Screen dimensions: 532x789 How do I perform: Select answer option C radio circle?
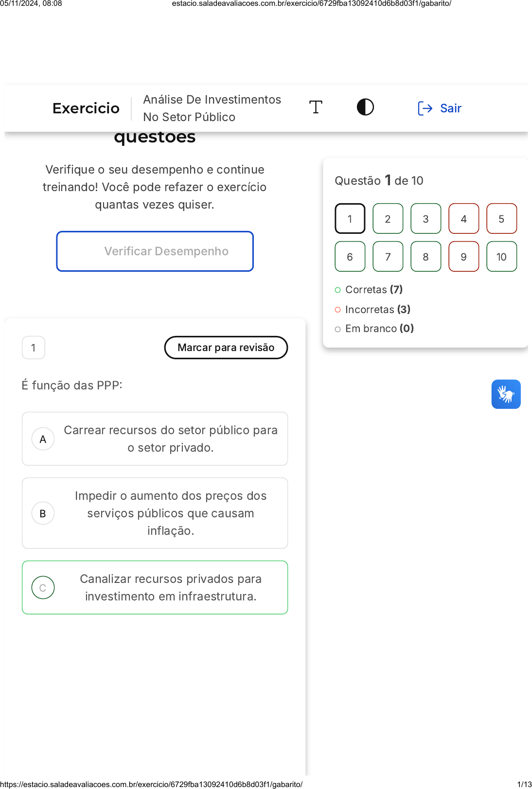pos(43,588)
